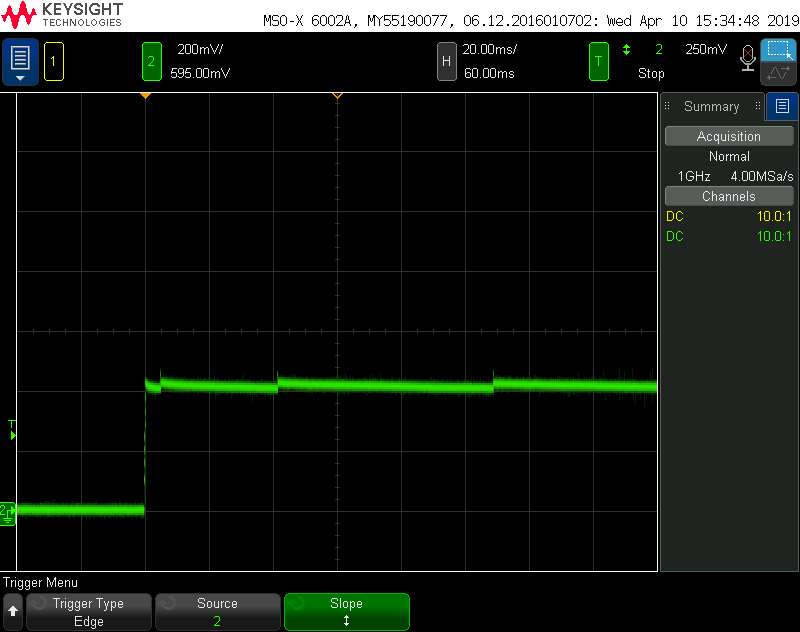Screen dimensions: 800x632
Task: Click the Keysight Technologies logo
Action: tap(62, 15)
